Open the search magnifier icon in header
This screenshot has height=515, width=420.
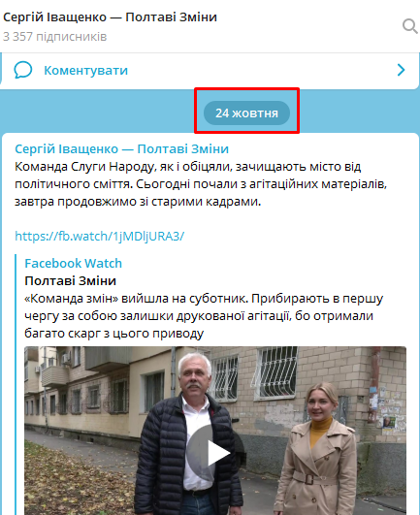[x=410, y=26]
